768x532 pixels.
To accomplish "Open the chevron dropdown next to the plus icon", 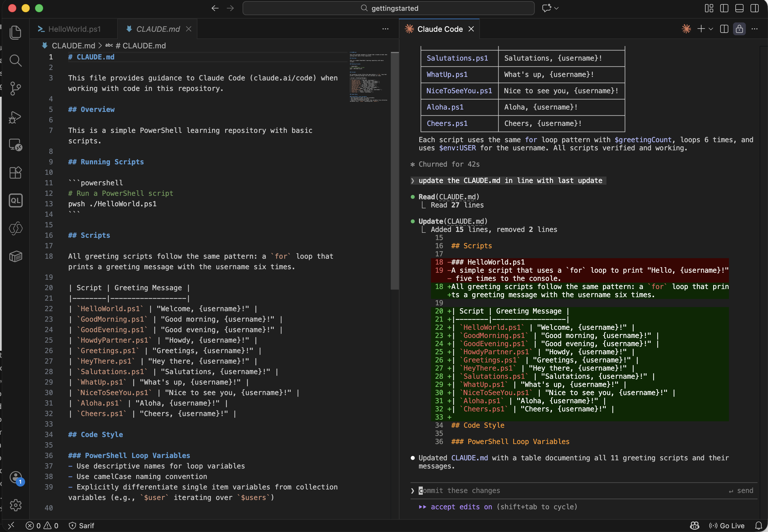I will [x=711, y=29].
